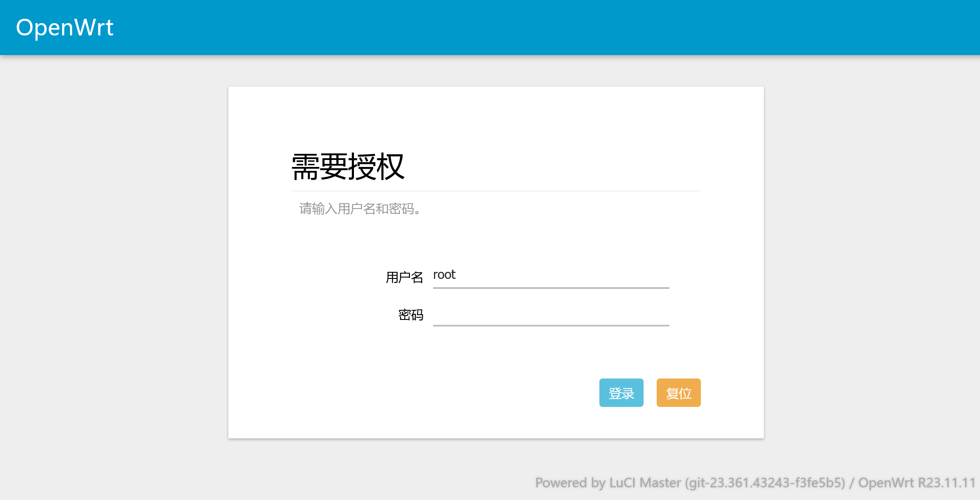Click the OpenWrt brand link in header
Screen dimensions: 980x500
(65, 28)
